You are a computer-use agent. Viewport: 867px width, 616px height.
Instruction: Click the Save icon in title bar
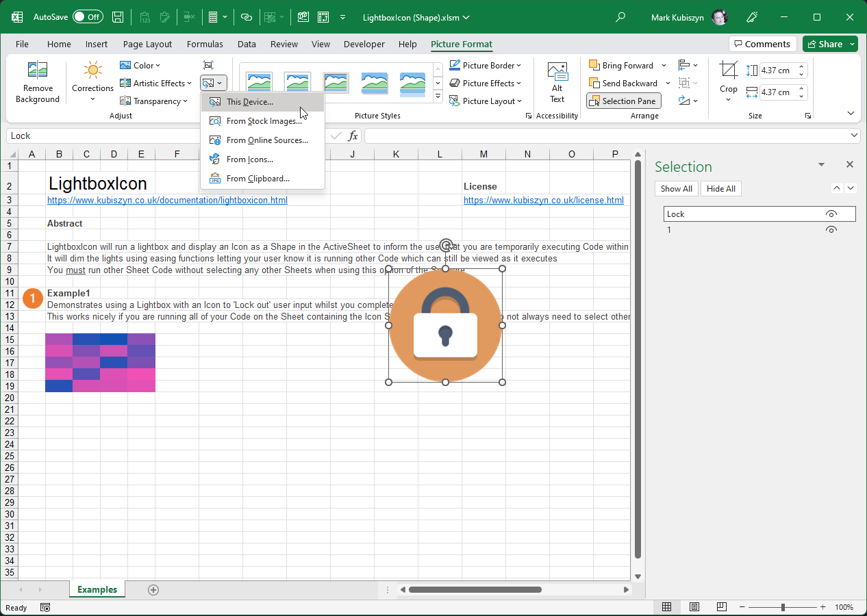pyautogui.click(x=118, y=17)
